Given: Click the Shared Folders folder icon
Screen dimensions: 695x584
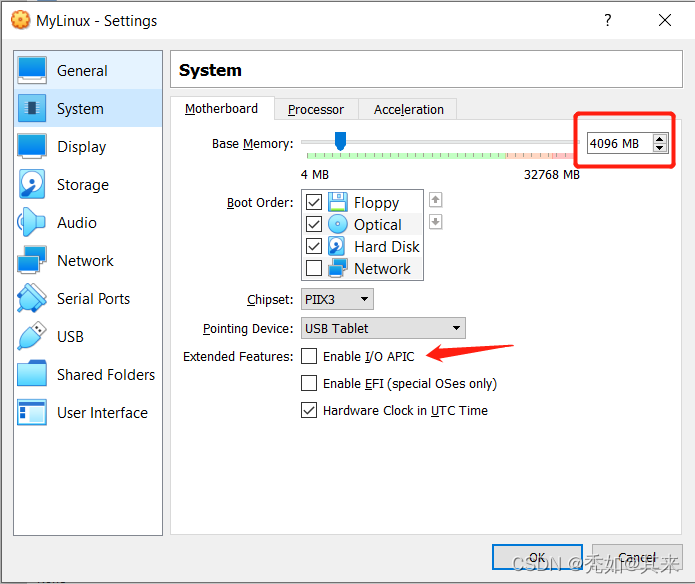Looking at the screenshot, I should coord(32,374).
